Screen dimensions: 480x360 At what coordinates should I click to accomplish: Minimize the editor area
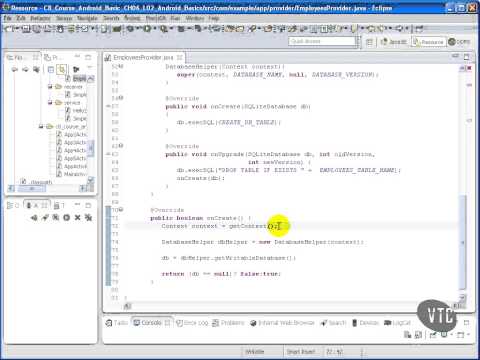pos(456,57)
